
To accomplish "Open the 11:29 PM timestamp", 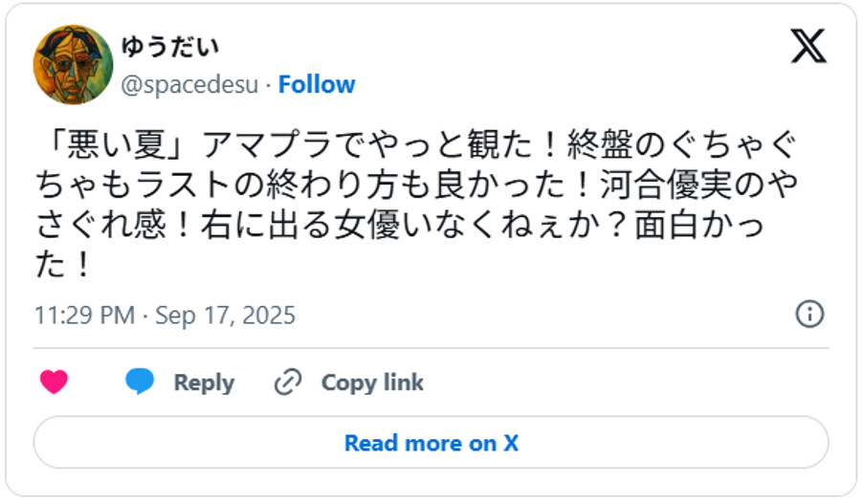I will [x=84, y=316].
